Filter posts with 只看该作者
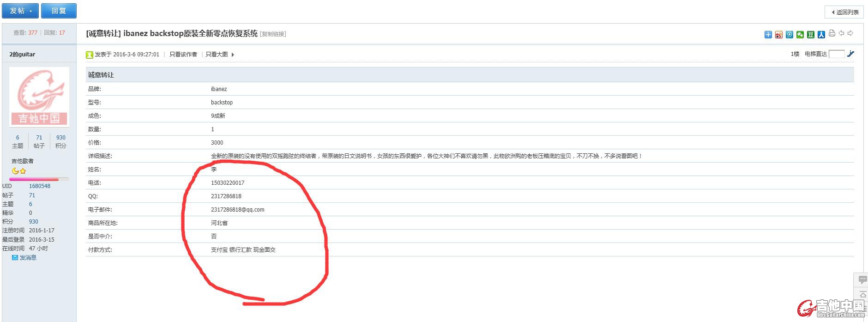Image resolution: width=868 pixels, height=322 pixels. pyautogui.click(x=183, y=55)
